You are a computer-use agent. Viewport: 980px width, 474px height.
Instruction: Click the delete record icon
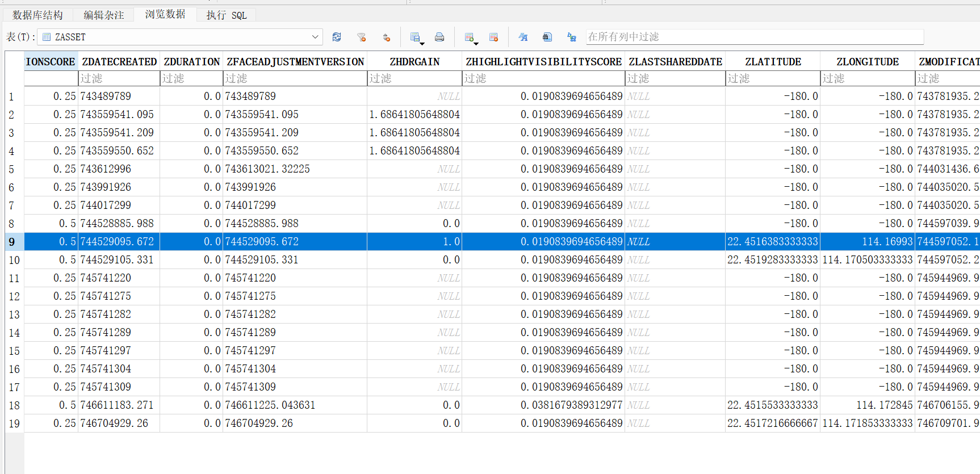point(493,37)
